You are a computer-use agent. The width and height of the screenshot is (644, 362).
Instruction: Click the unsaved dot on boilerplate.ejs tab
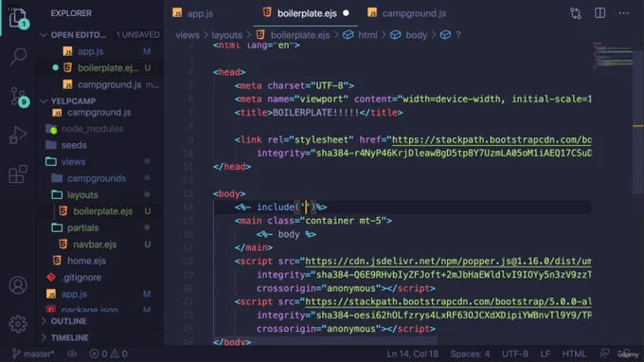[x=346, y=13]
